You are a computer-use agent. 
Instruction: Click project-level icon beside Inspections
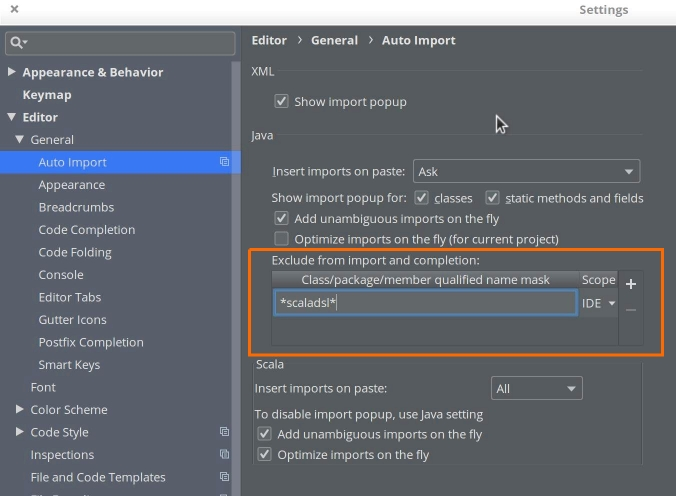coord(225,455)
